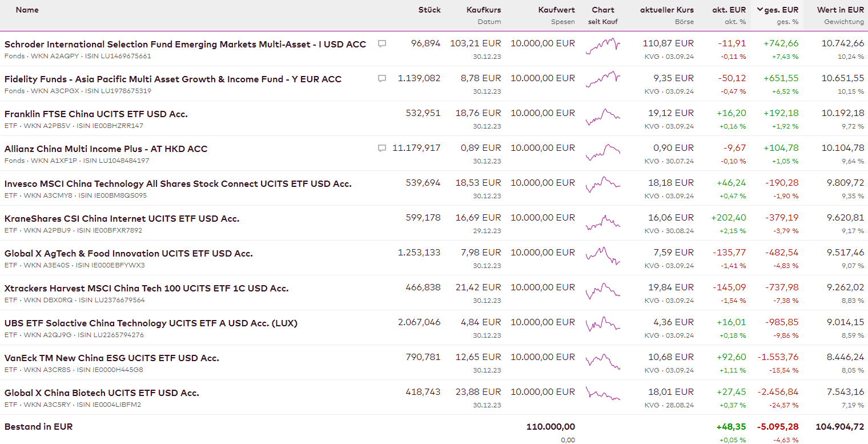This screenshot has height=444, width=868.
Task: Open the UBS ETF Solactive China Technology entry
Action: click(151, 323)
